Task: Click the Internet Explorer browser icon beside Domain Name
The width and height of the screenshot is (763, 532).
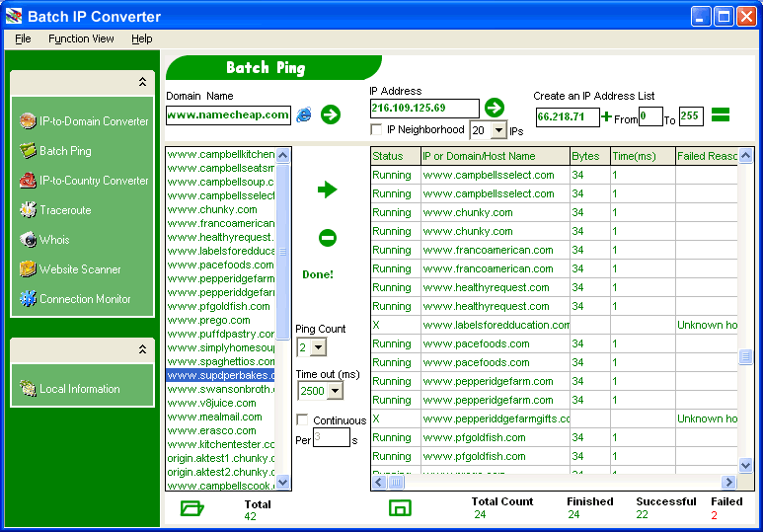Action: coord(304,114)
